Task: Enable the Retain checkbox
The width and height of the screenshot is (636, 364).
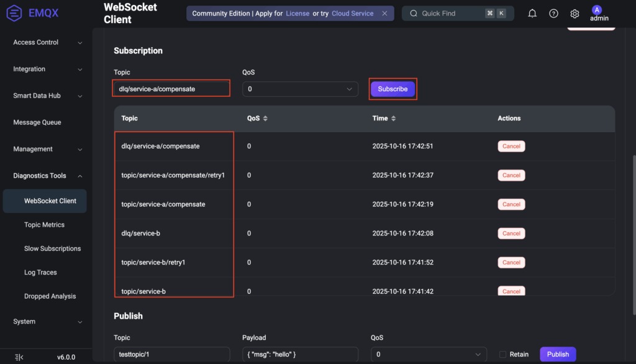Action: [x=503, y=354]
